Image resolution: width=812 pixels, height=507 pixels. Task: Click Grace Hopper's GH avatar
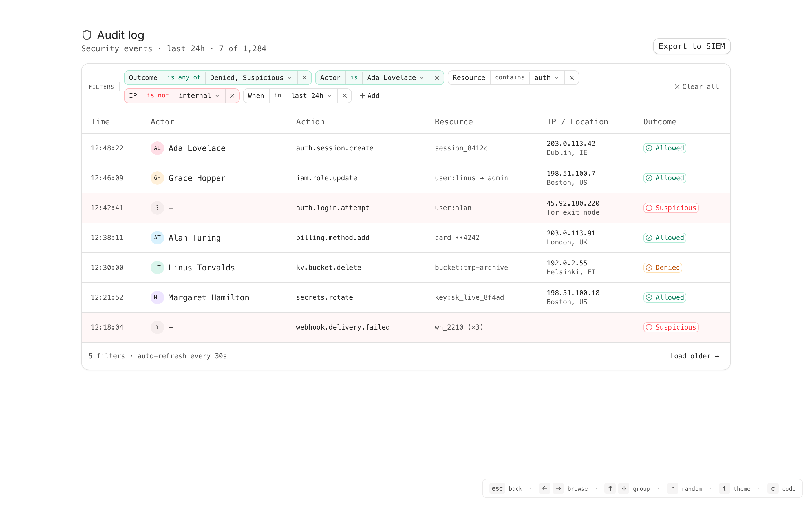[x=157, y=178]
